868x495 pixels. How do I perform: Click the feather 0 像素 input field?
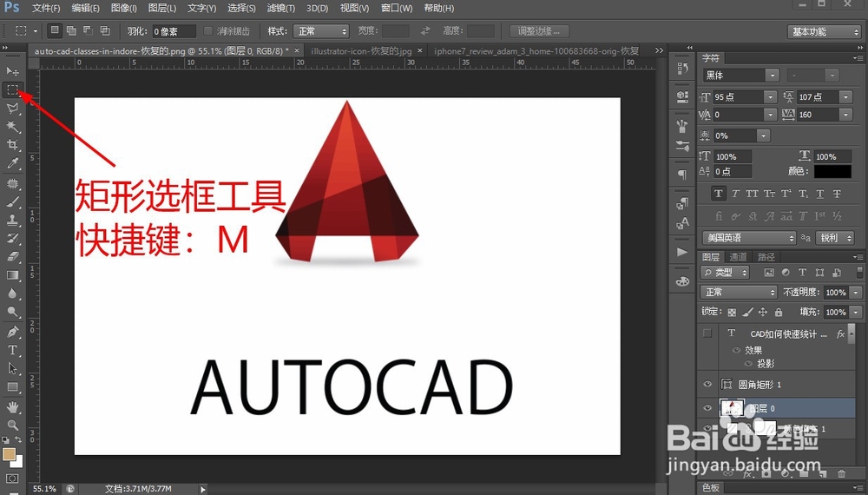click(x=174, y=31)
